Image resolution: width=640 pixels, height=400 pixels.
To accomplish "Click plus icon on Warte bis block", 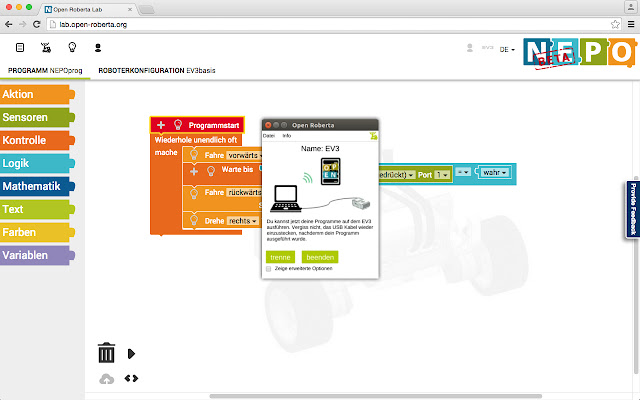I will click(x=194, y=171).
